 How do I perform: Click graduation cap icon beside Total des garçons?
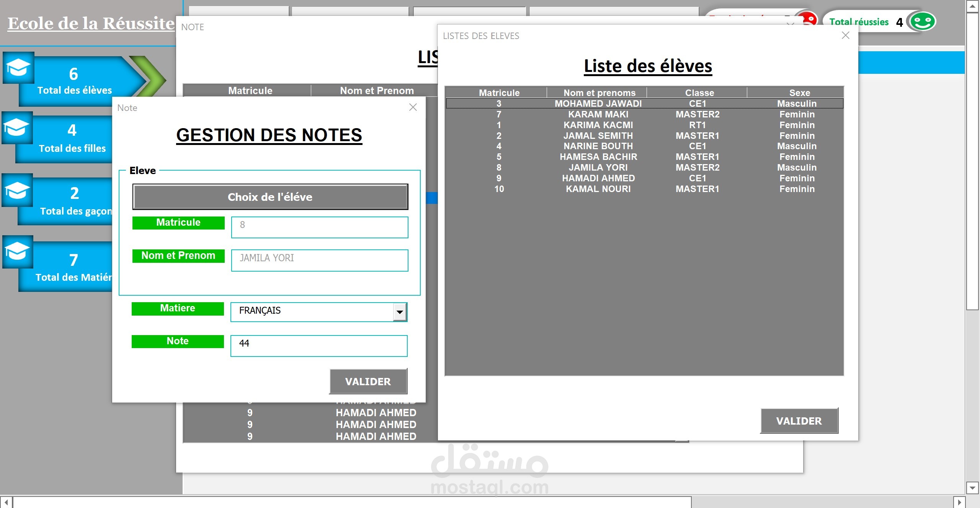coord(17,190)
